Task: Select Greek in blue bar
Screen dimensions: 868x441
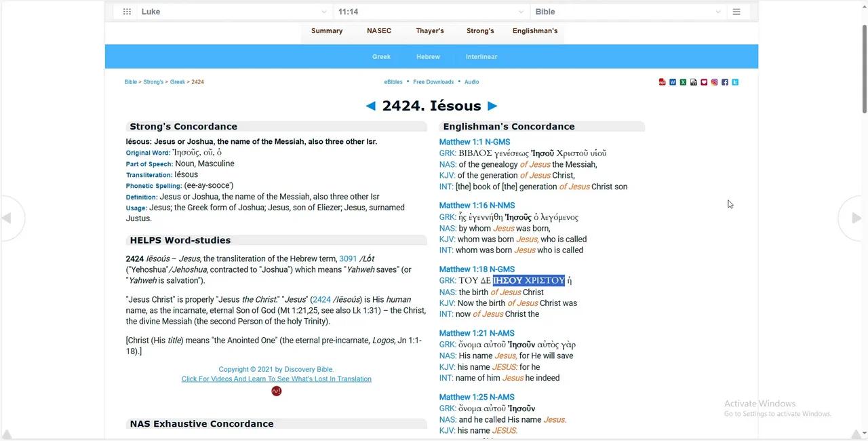Action: point(381,57)
